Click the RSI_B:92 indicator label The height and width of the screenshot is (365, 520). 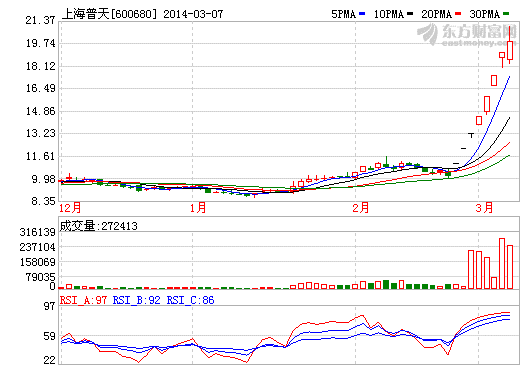pyautogui.click(x=137, y=300)
